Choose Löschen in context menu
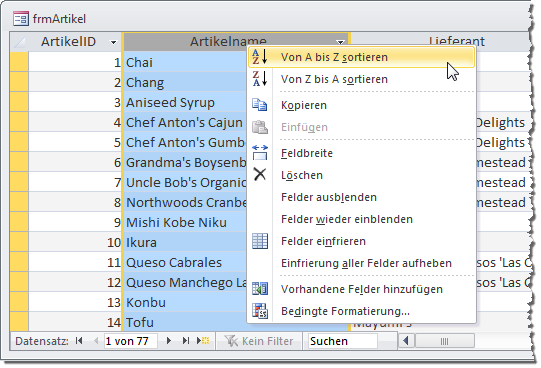The image size is (541, 368). coord(361,175)
